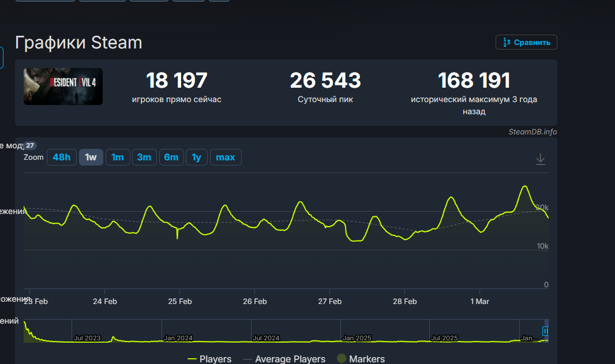Click the 24 Feb axis label
This screenshot has height=364, width=615.
pyautogui.click(x=105, y=301)
